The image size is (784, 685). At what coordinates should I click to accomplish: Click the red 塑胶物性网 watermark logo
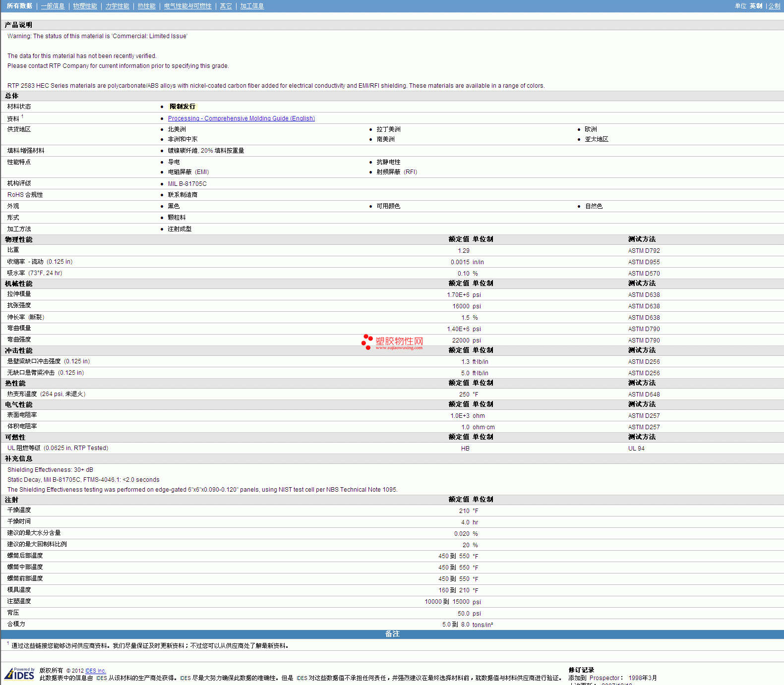pos(392,342)
